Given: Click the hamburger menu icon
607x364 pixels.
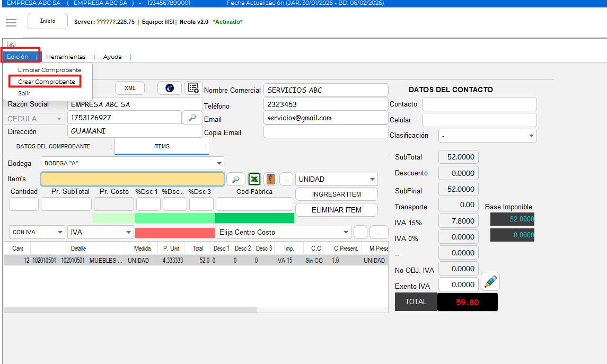Looking at the screenshot, I should (11, 22).
